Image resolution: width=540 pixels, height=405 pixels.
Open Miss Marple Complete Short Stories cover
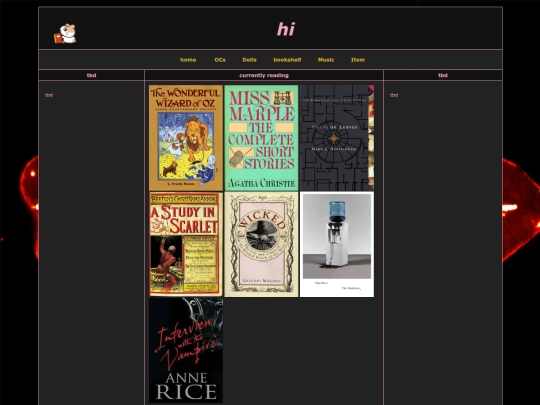click(261, 138)
